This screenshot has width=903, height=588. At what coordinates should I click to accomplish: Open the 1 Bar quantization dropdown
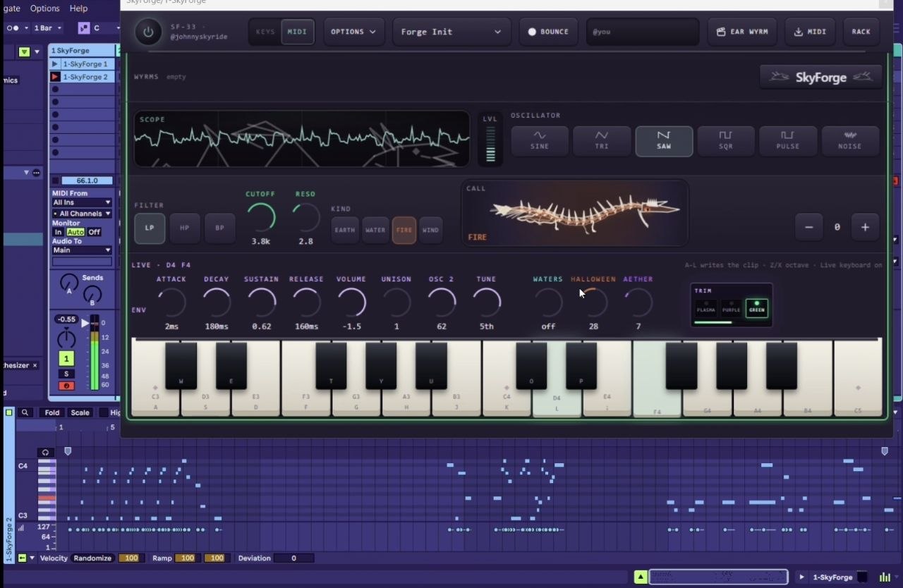click(49, 28)
